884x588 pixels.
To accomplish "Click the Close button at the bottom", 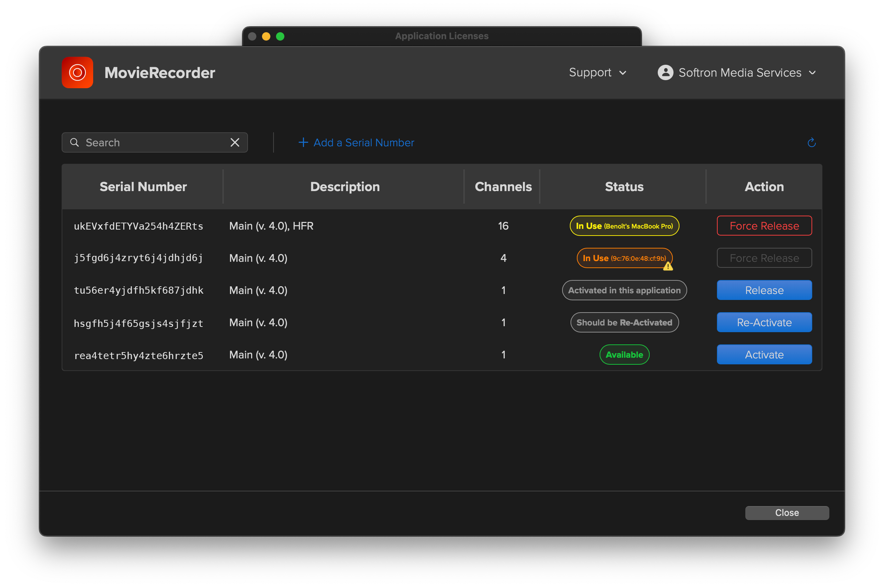I will [x=787, y=513].
